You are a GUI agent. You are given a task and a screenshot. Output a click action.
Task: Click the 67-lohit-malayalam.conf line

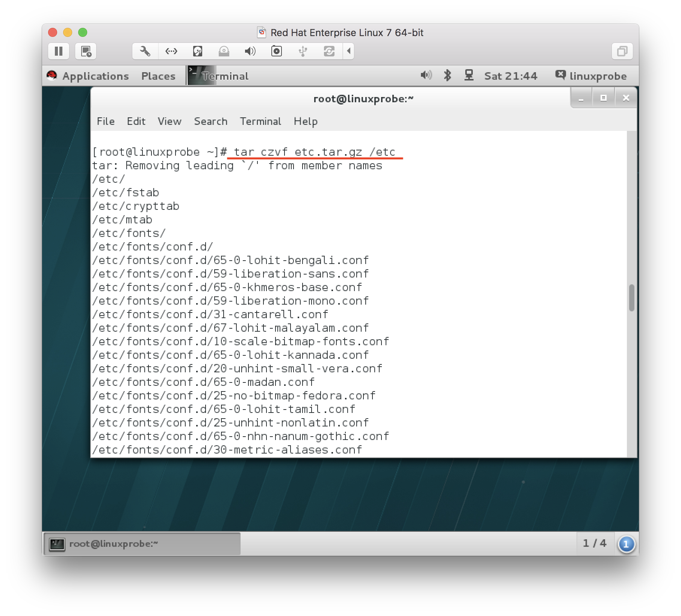point(231,328)
